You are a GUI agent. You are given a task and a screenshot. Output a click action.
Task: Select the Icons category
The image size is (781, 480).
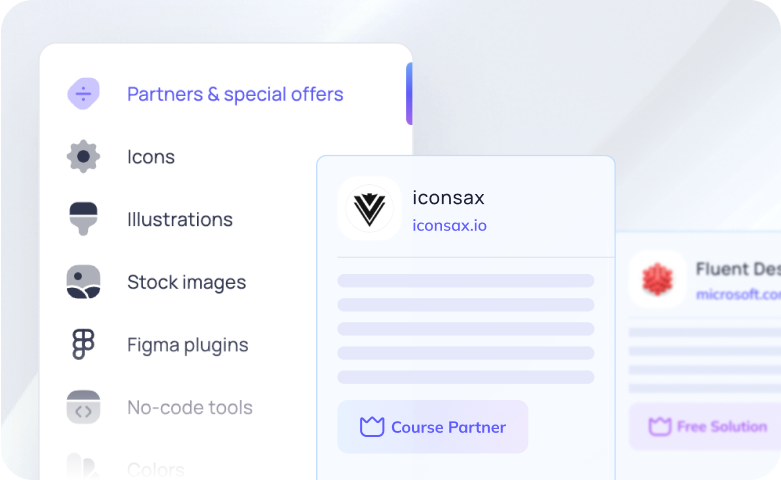[151, 157]
